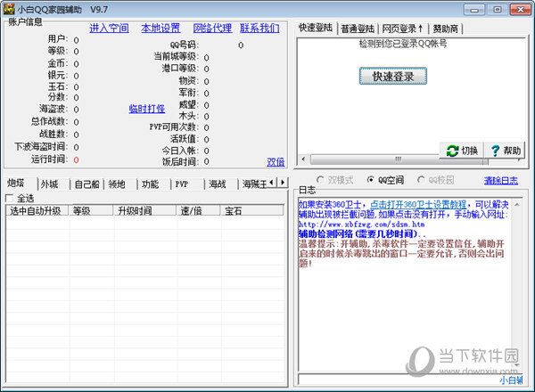This screenshot has width=535, height=392.
Task: Minimize the 小白QQ家园辅助 window
Action: (x=474, y=10)
